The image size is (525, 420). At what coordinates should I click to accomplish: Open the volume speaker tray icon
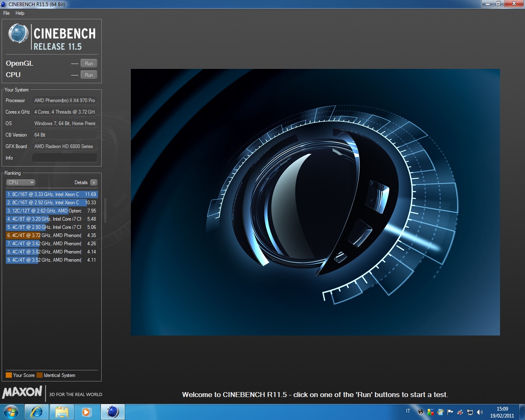480,412
